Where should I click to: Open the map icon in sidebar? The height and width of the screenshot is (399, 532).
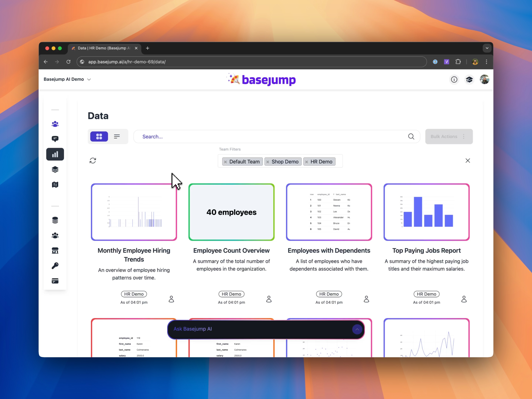coord(55,185)
